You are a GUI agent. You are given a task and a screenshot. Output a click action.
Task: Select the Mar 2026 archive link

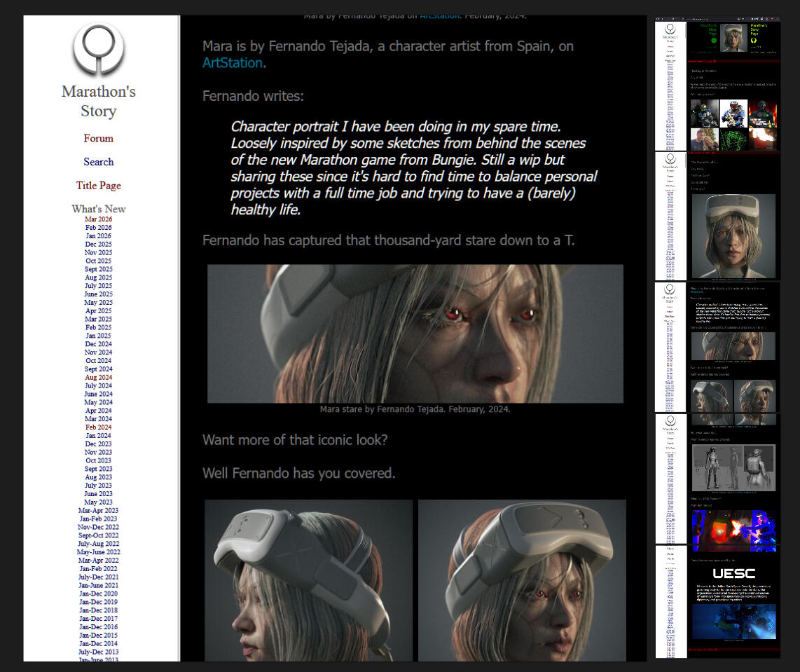[x=99, y=219]
